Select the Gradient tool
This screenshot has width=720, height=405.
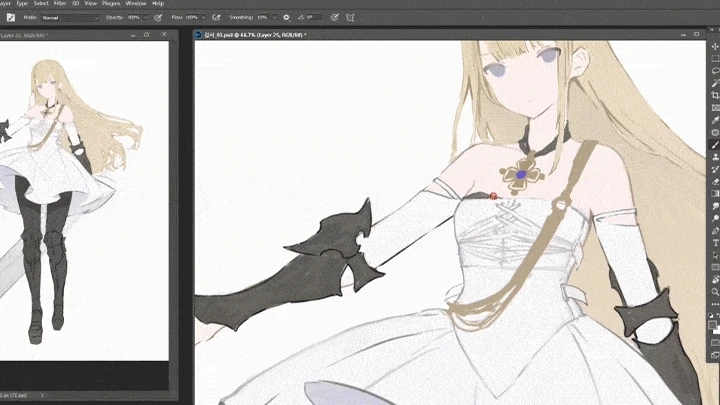715,193
